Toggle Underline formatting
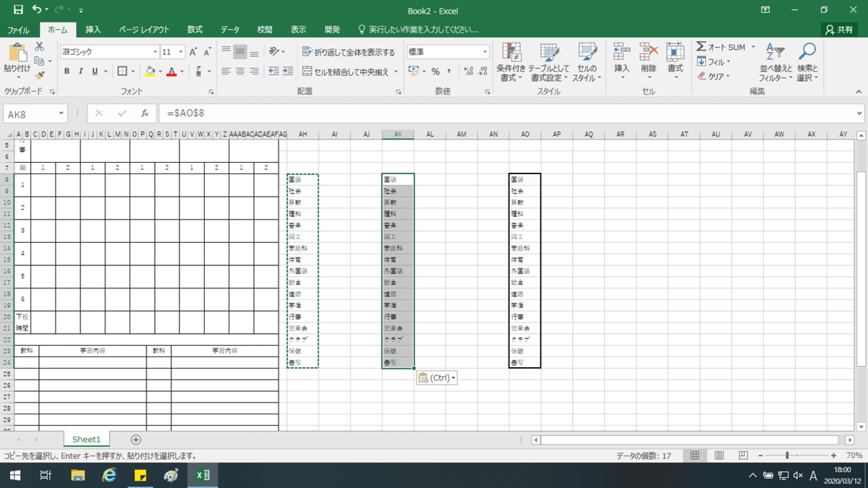This screenshot has width=868, height=488. [95, 71]
